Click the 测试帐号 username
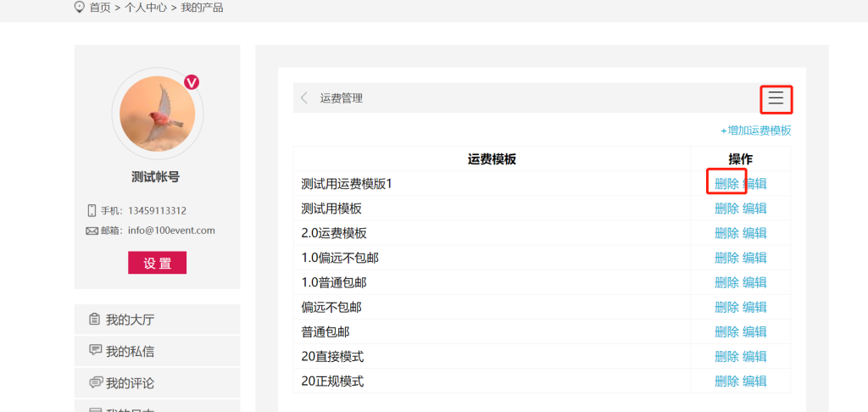 156,177
